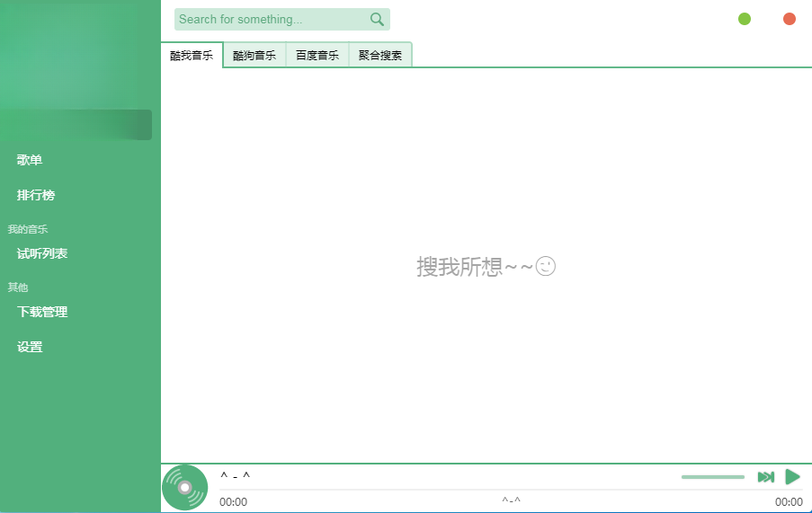Go to 下载管理 in sidebar
812x513 pixels.
coord(42,312)
